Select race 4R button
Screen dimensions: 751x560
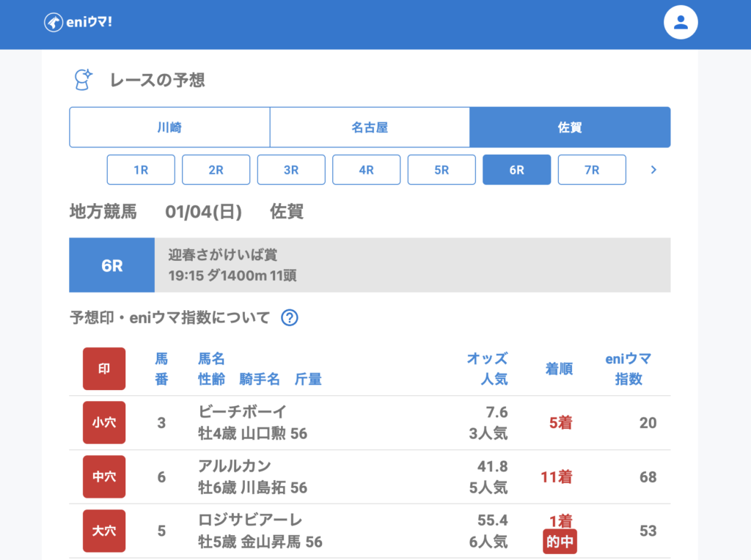[x=366, y=170]
